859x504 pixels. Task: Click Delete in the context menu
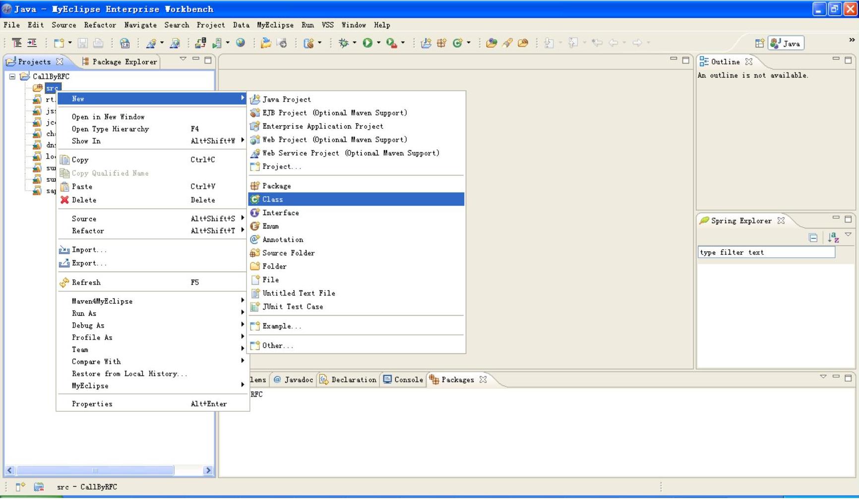pos(152,200)
